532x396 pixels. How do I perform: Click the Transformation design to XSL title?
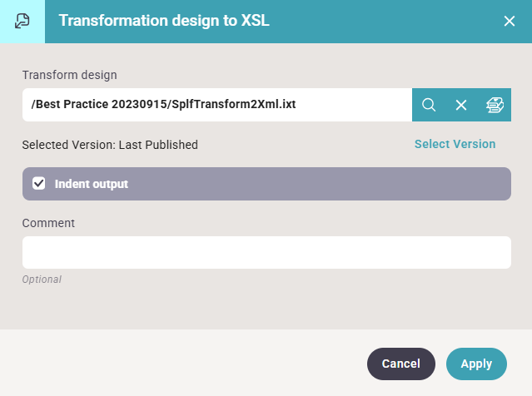tap(164, 21)
